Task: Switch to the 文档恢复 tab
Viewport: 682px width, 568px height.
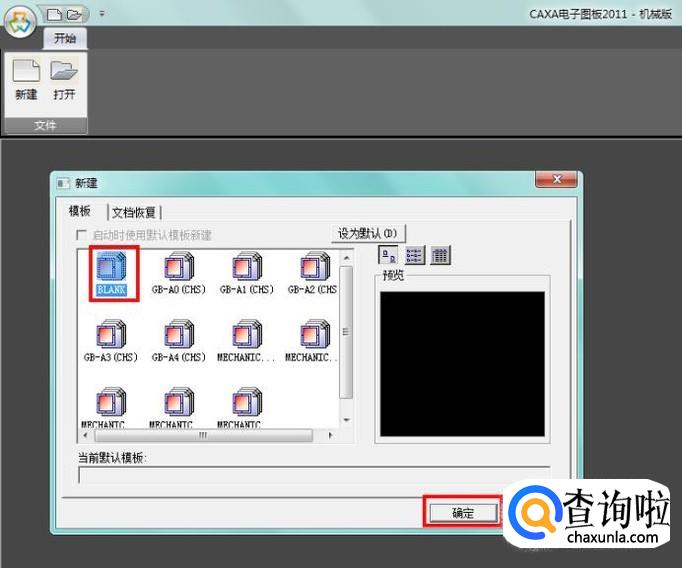Action: [x=134, y=212]
